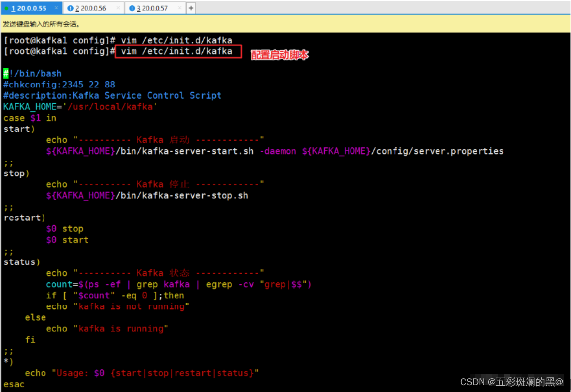Click the 'kafka is running' echo line

[x=107, y=329]
